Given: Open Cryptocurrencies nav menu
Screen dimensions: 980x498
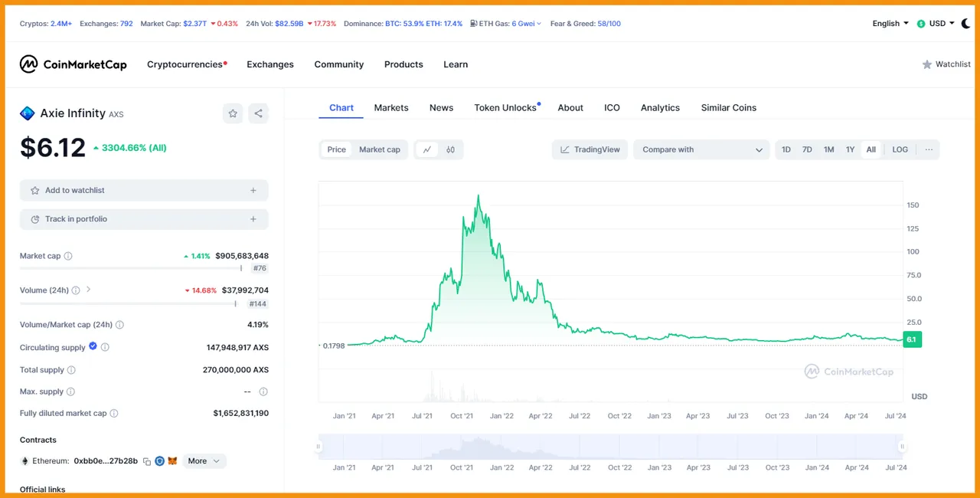Looking at the screenshot, I should pos(187,64).
